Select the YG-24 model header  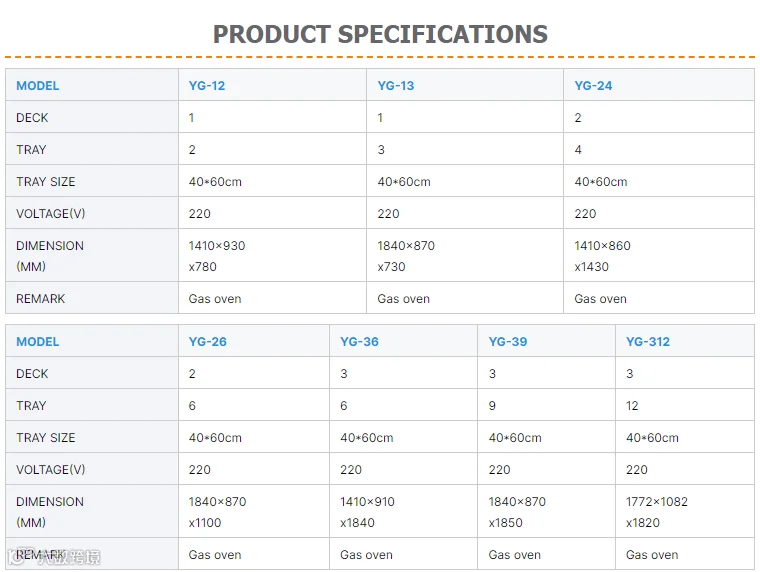(x=593, y=86)
